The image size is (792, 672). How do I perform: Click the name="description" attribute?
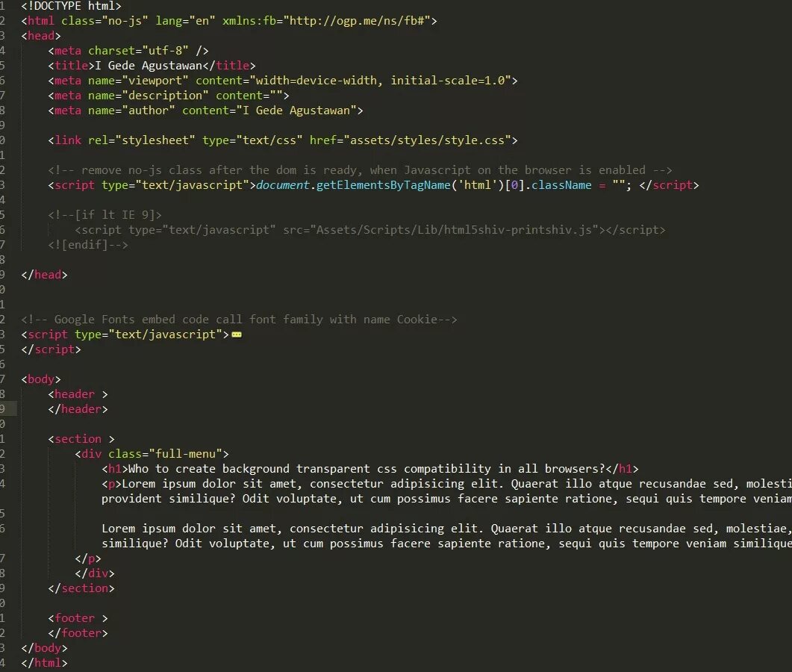coord(149,96)
